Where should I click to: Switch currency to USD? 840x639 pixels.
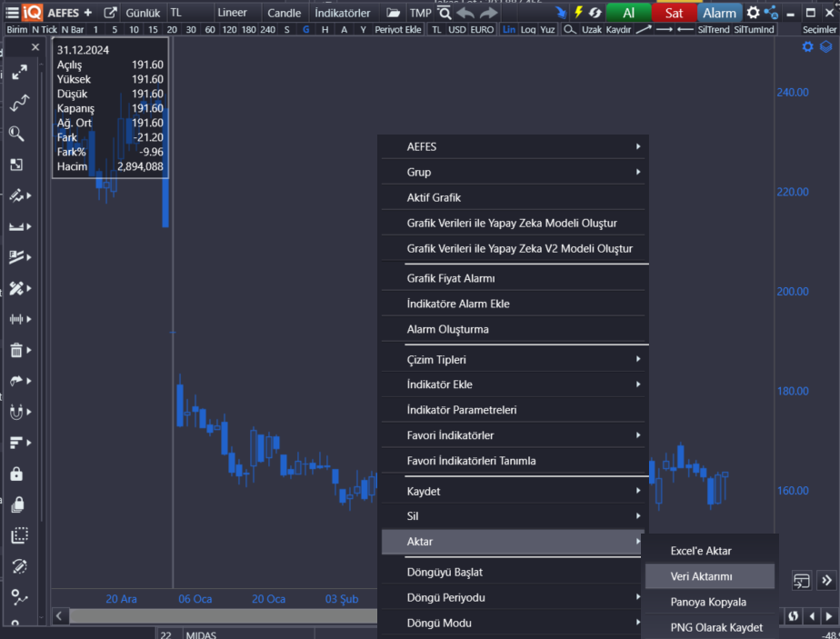(457, 29)
